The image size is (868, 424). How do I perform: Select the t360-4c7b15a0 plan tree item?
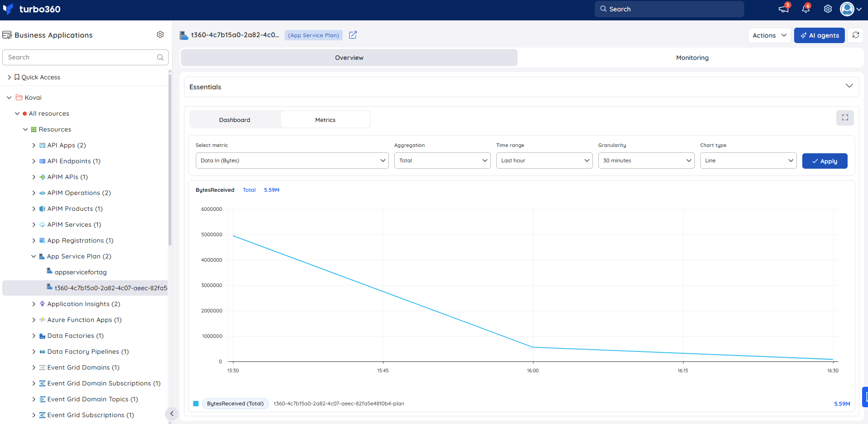click(85, 288)
